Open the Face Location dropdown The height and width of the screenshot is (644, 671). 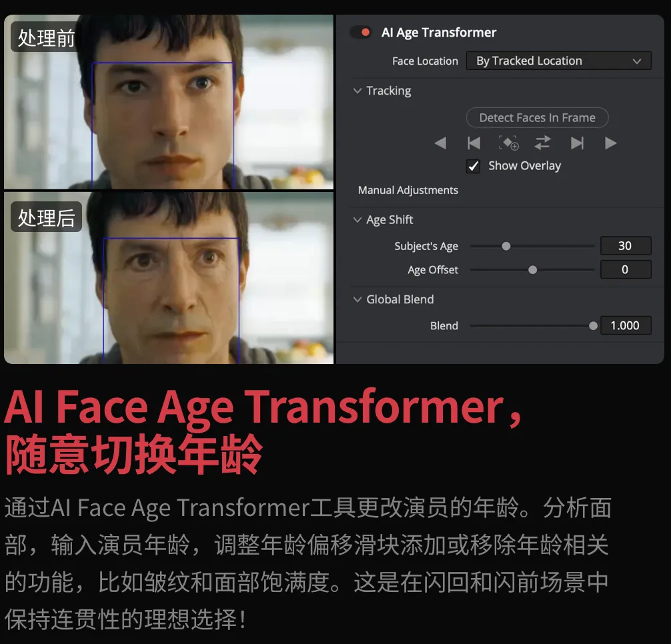point(558,61)
